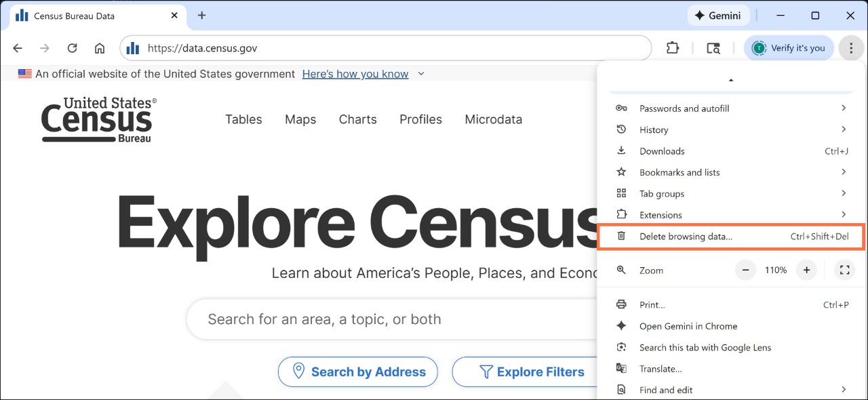Image resolution: width=868 pixels, height=400 pixels.
Task: Reload the Census Bureau page
Action: pos(72,48)
